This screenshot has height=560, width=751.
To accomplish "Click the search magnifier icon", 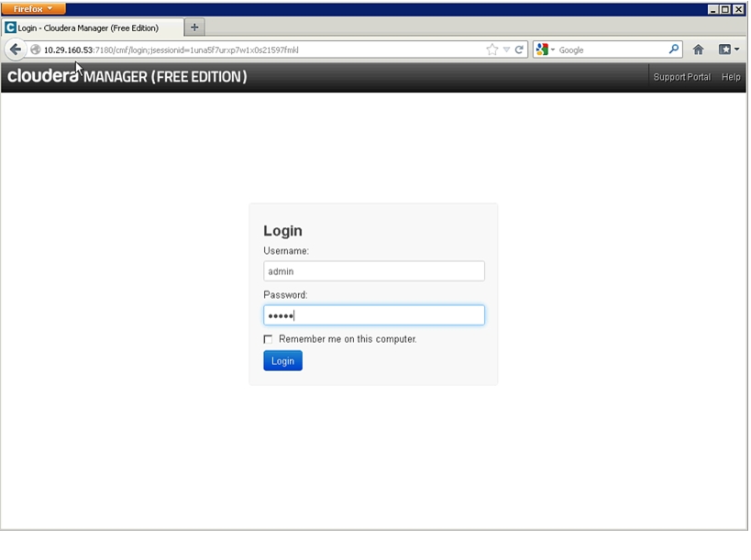I will click(x=673, y=49).
